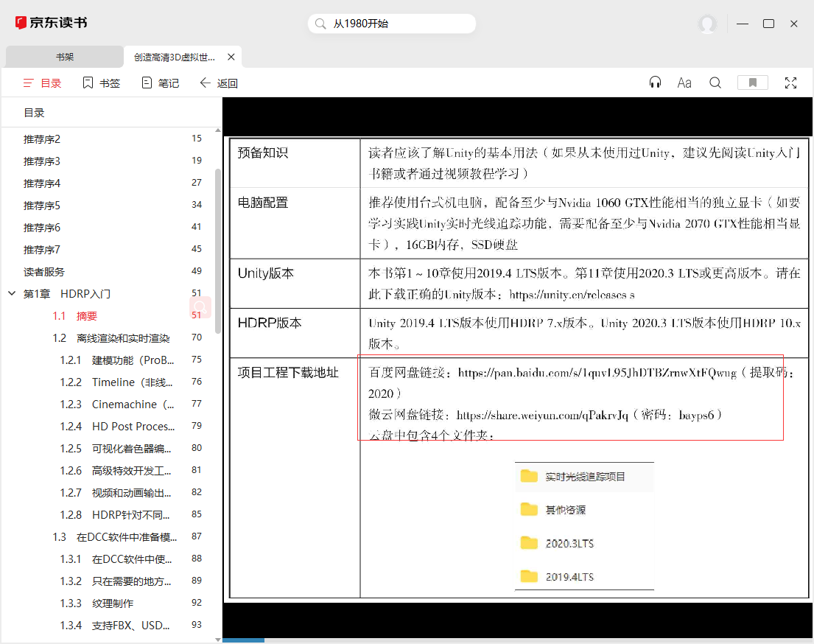Click the contents panel scrollbar thumb

pos(218,251)
